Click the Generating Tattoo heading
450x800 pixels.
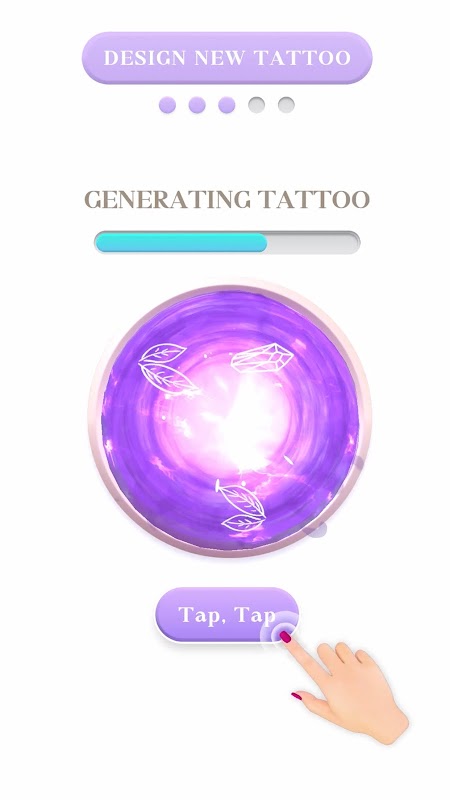tap(227, 199)
